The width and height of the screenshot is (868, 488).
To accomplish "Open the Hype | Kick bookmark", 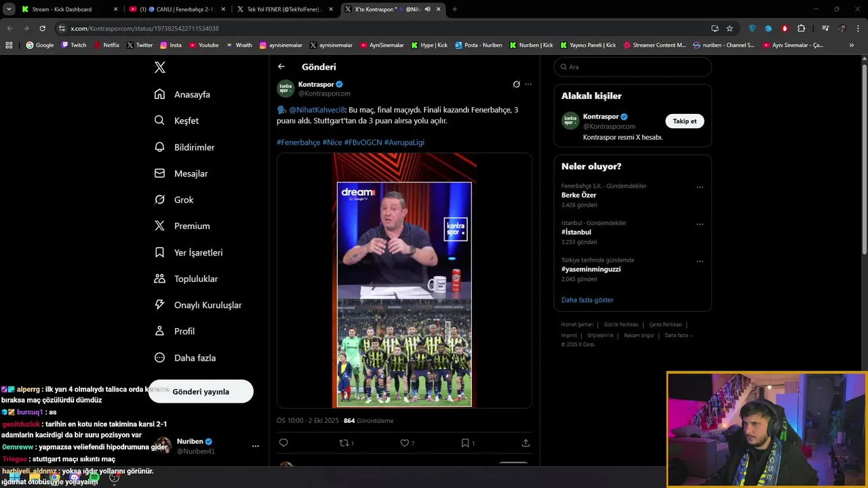I will click(429, 45).
